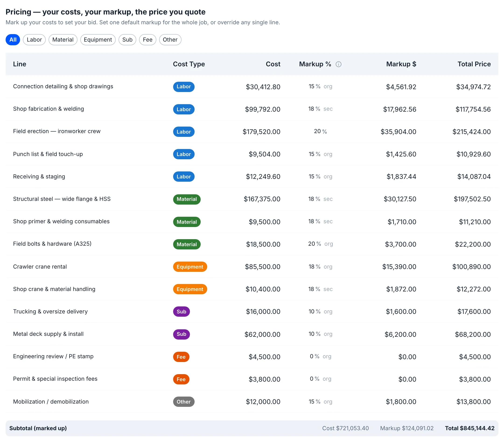Screen dimensions: 504x440
Task: Show only Fee cost lines
Action: pos(148,40)
